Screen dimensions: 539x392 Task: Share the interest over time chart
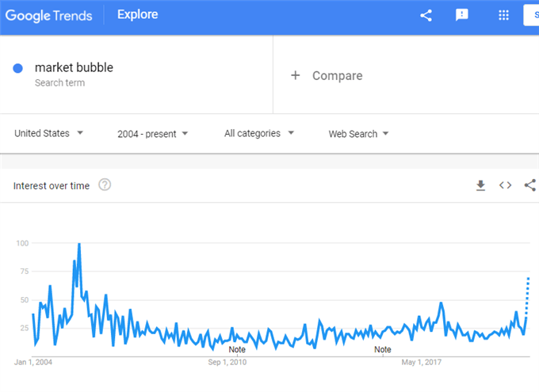click(x=530, y=185)
